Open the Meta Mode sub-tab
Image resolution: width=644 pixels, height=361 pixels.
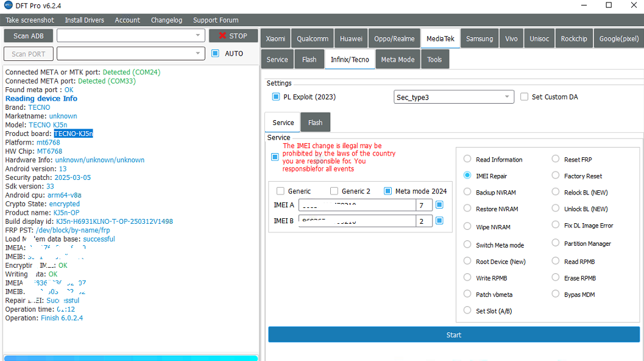pyautogui.click(x=398, y=60)
